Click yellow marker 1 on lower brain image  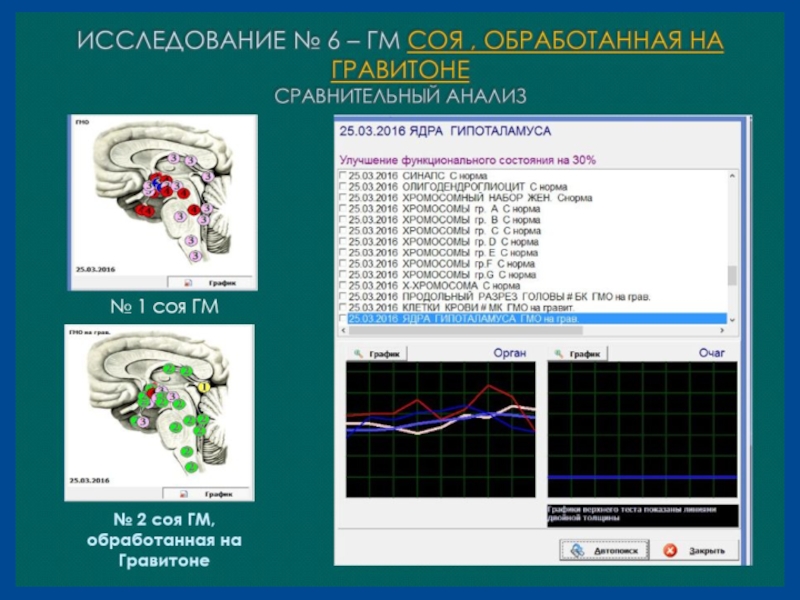202,386
